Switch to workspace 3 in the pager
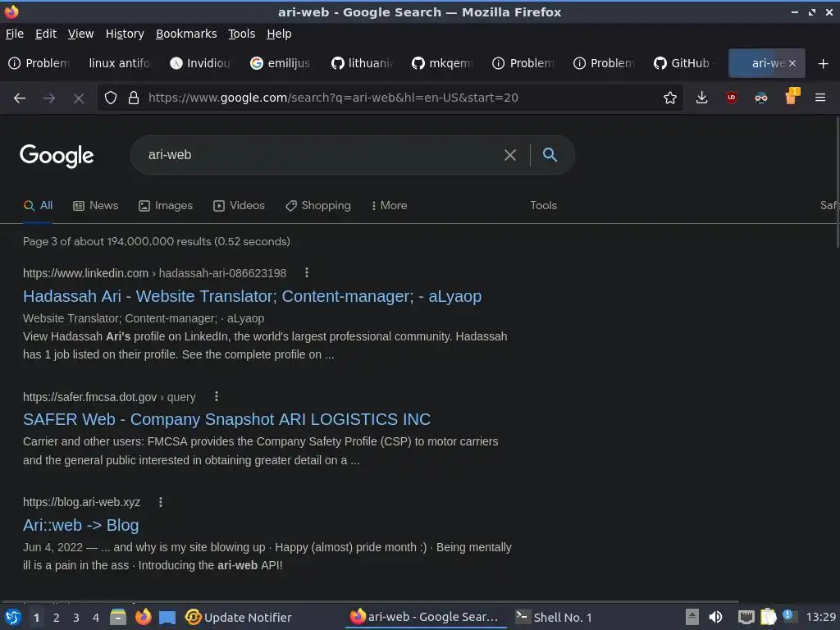This screenshot has width=840, height=630. coord(76,618)
